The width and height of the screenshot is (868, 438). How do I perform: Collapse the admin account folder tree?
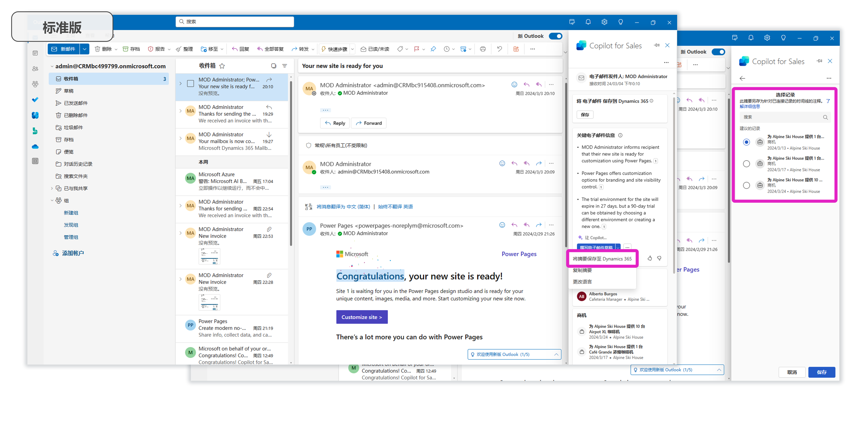[52, 66]
